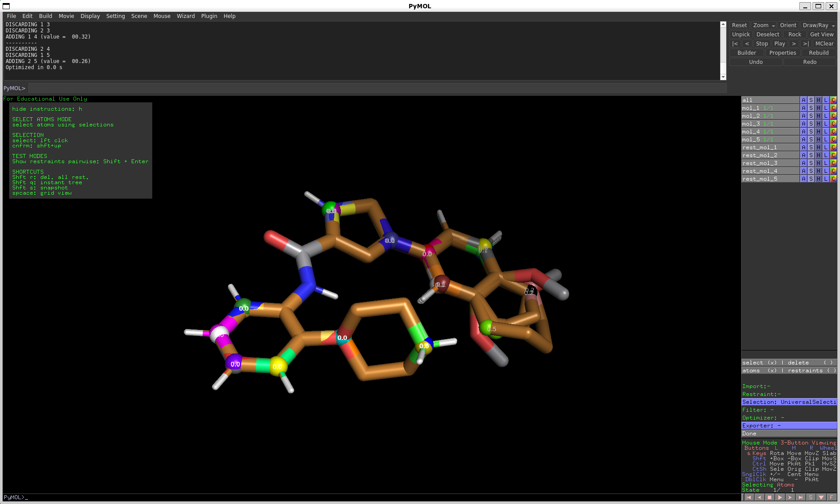Toggle visibility of mol_3 object
Viewport: 840px width, 504px height.
[x=770, y=124]
